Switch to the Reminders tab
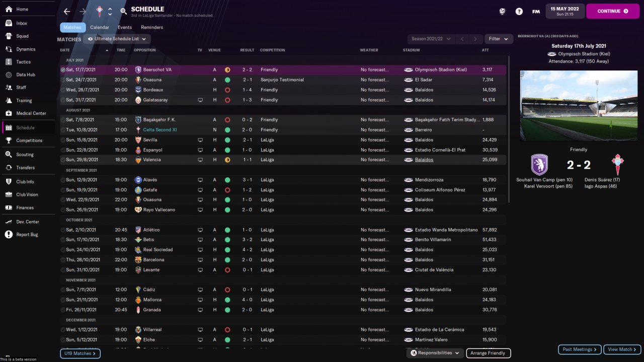 coord(152,27)
